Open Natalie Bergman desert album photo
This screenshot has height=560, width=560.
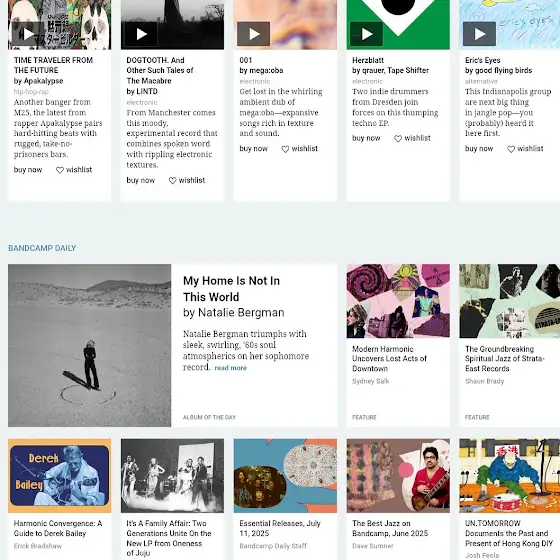(x=90, y=345)
